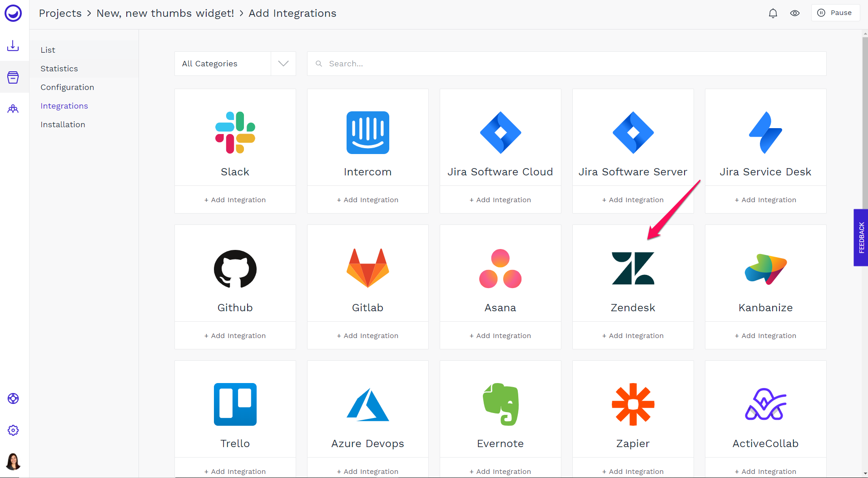This screenshot has height=478, width=868.
Task: Add Integration for Jira Service Desk
Action: 766,200
